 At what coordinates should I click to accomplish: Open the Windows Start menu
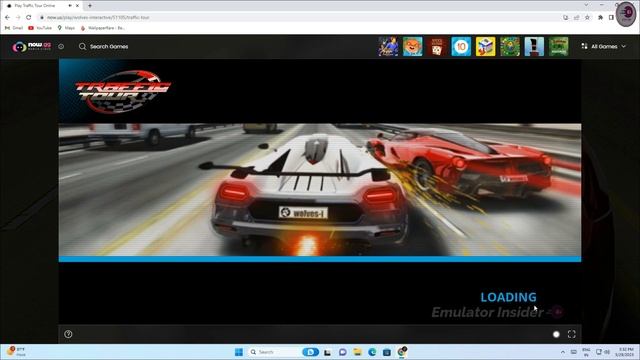coord(239,352)
